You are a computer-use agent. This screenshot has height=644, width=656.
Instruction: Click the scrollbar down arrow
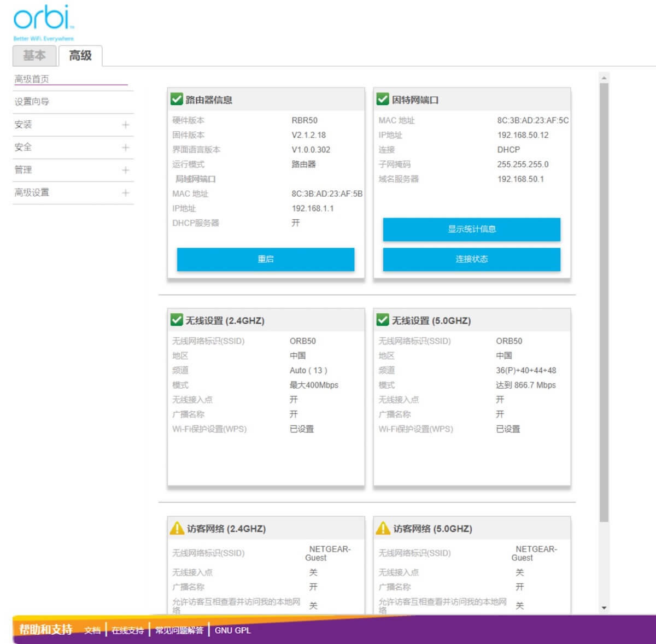click(604, 607)
